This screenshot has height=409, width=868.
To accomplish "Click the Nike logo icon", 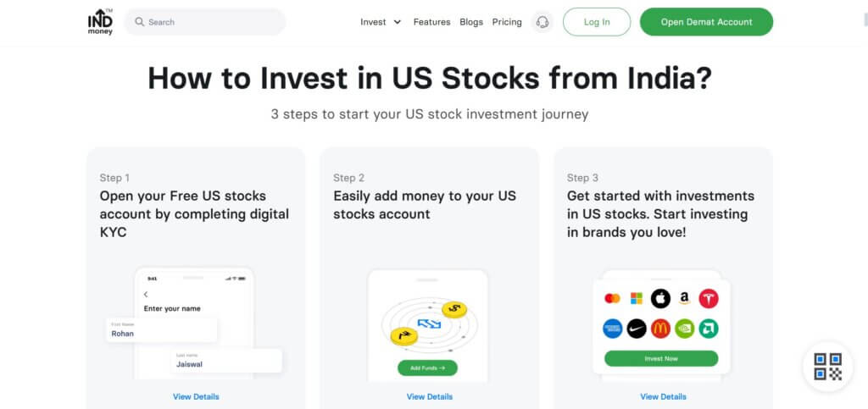I will click(x=637, y=329).
